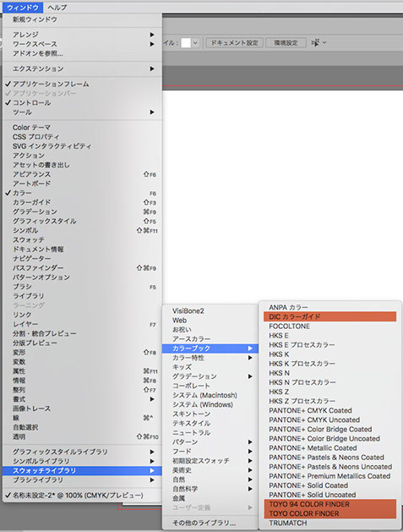
Task: Open the アクション panel
Action: 82,156
